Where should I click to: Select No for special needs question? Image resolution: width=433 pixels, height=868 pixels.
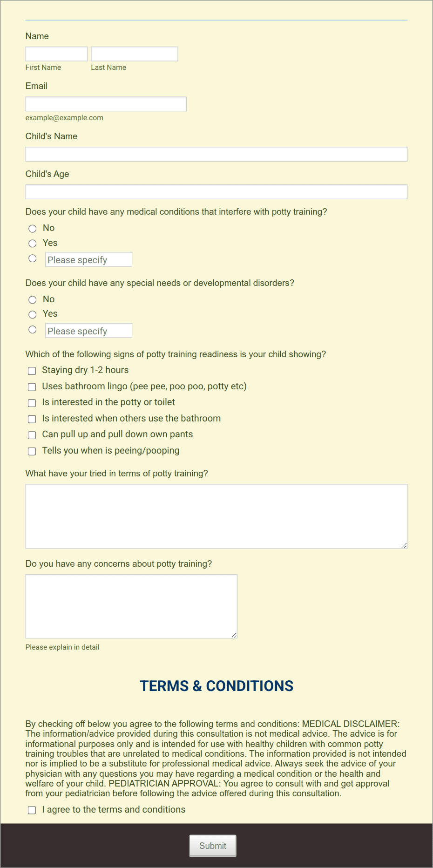tap(33, 300)
